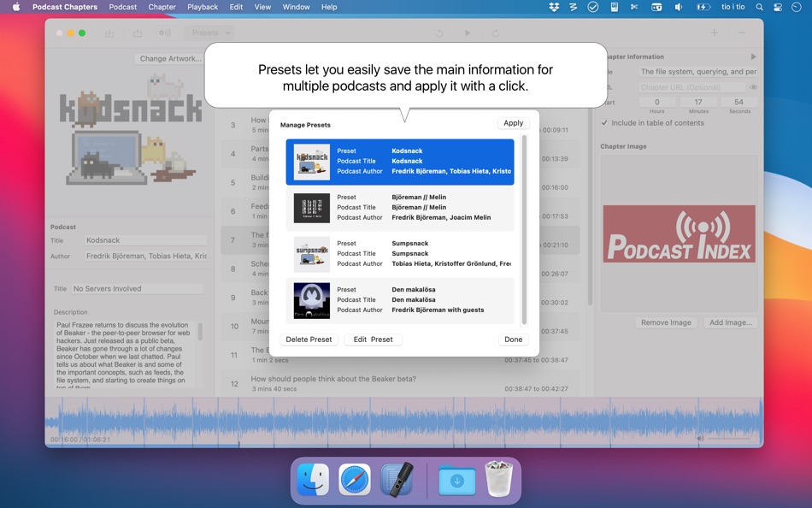The width and height of the screenshot is (812, 508).
Task: Open the Window menu
Action: 296,7
